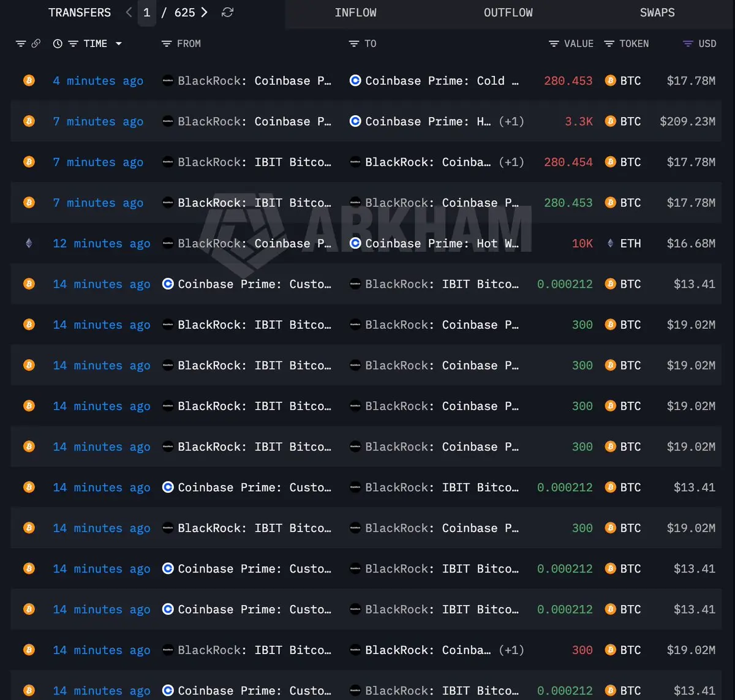The image size is (735, 700).
Task: Open 'Coinbase Prime: H…' recipient in the 3.3K row
Action: [x=428, y=121]
